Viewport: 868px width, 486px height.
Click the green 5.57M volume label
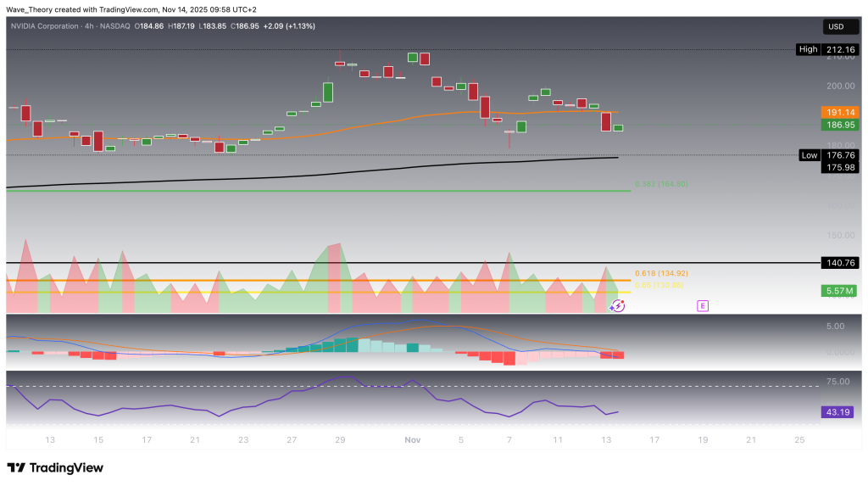pyautogui.click(x=837, y=291)
